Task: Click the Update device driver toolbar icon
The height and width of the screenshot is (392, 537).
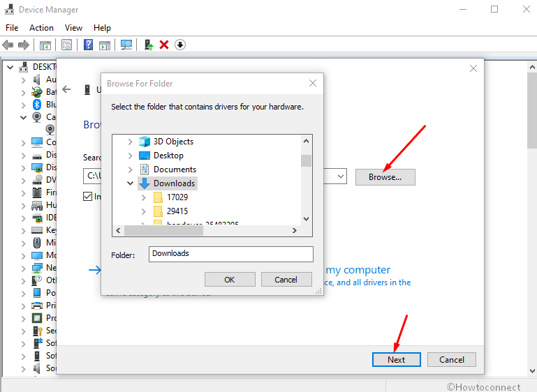Action: [149, 45]
